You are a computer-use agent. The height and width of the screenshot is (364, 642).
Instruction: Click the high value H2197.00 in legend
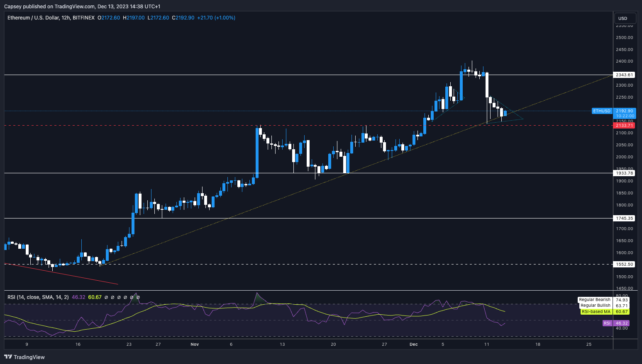(x=134, y=18)
